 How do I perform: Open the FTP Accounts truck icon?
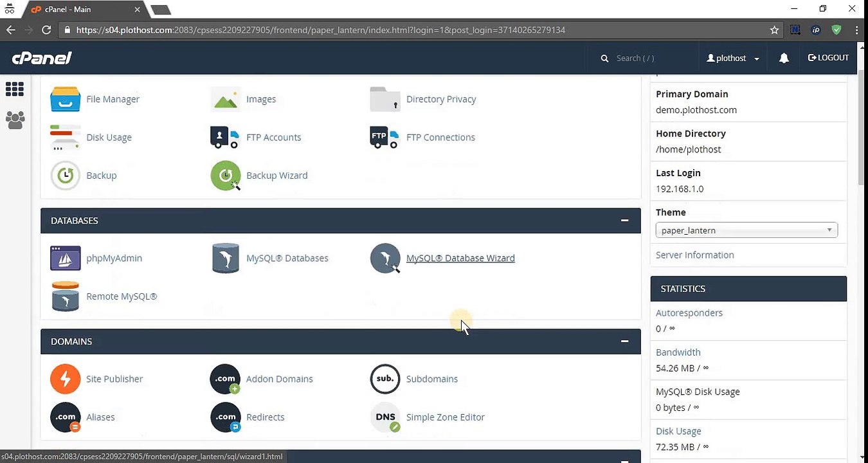pos(225,137)
